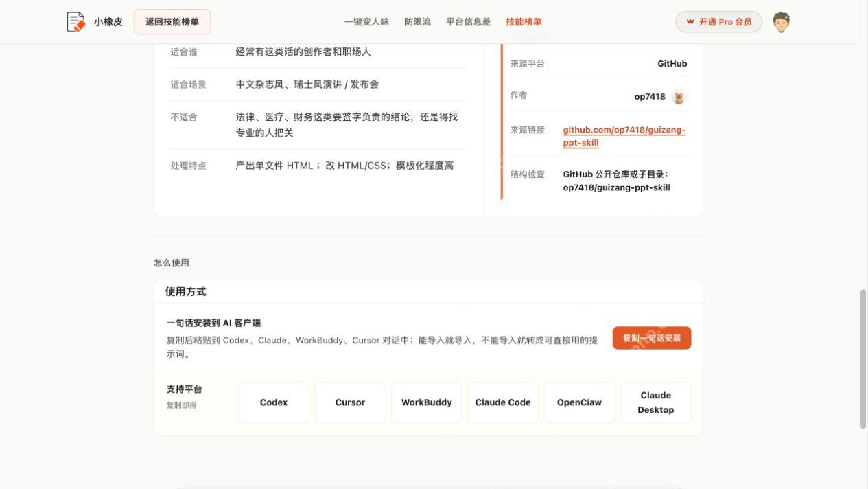This screenshot has height=489, width=868.
Task: Click the 不适合 description about 法律、医疗、财务
Action: coord(347,125)
